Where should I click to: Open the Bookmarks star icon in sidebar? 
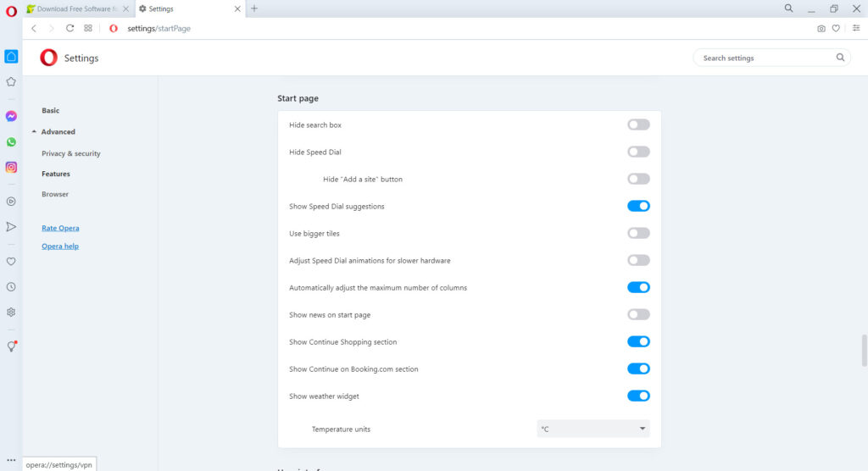(x=11, y=82)
